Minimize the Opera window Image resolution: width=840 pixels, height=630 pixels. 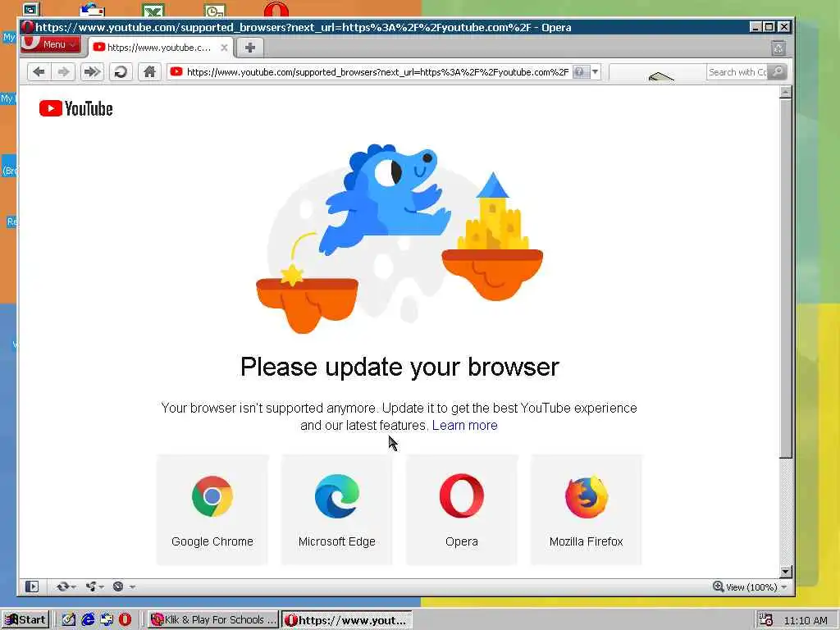pos(756,27)
